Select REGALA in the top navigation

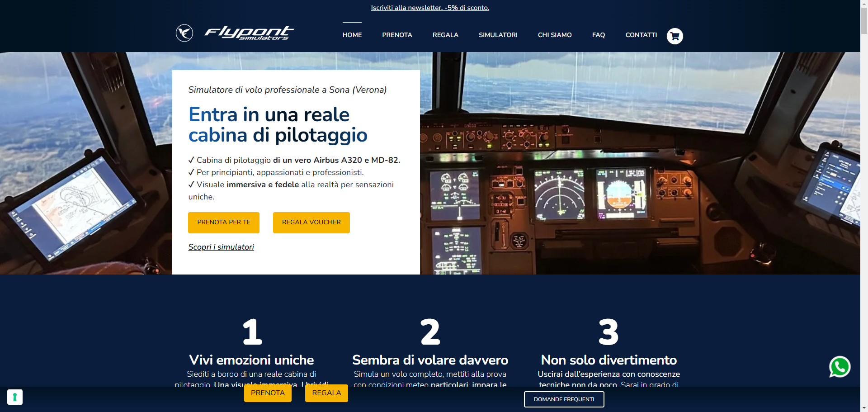click(445, 35)
